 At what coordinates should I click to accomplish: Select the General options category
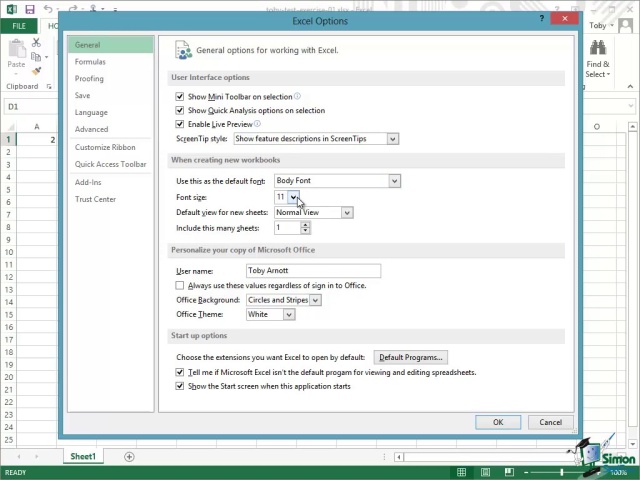tap(111, 45)
